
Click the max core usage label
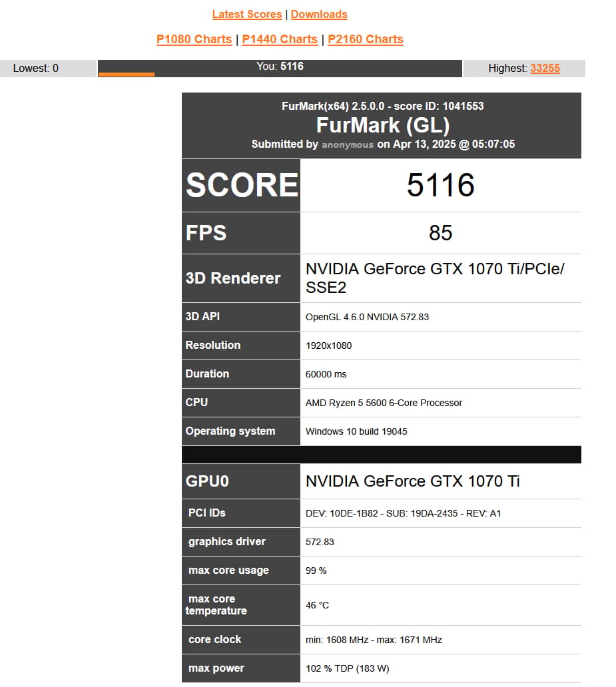point(228,571)
